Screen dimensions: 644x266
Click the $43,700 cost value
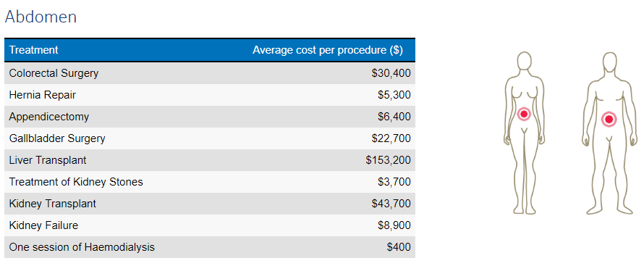click(x=391, y=204)
